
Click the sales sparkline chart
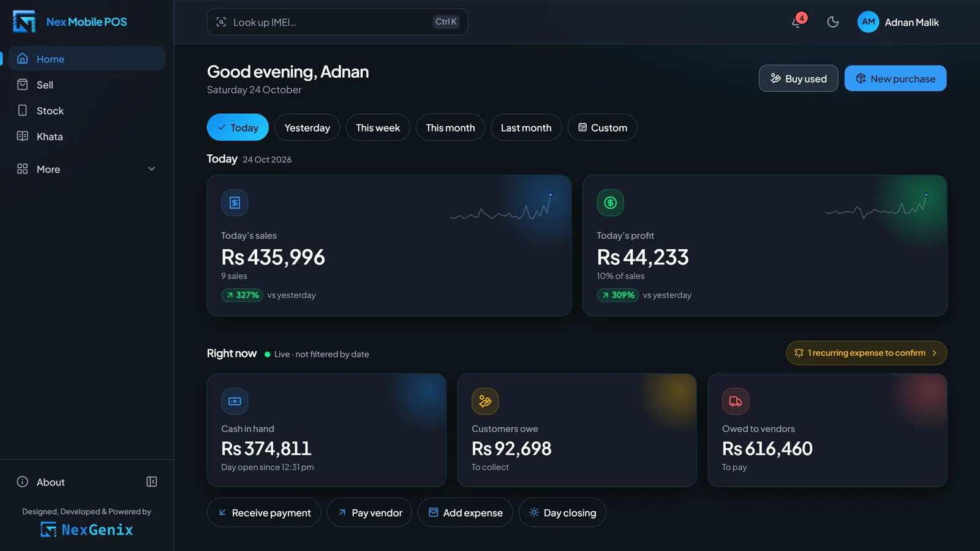point(501,207)
